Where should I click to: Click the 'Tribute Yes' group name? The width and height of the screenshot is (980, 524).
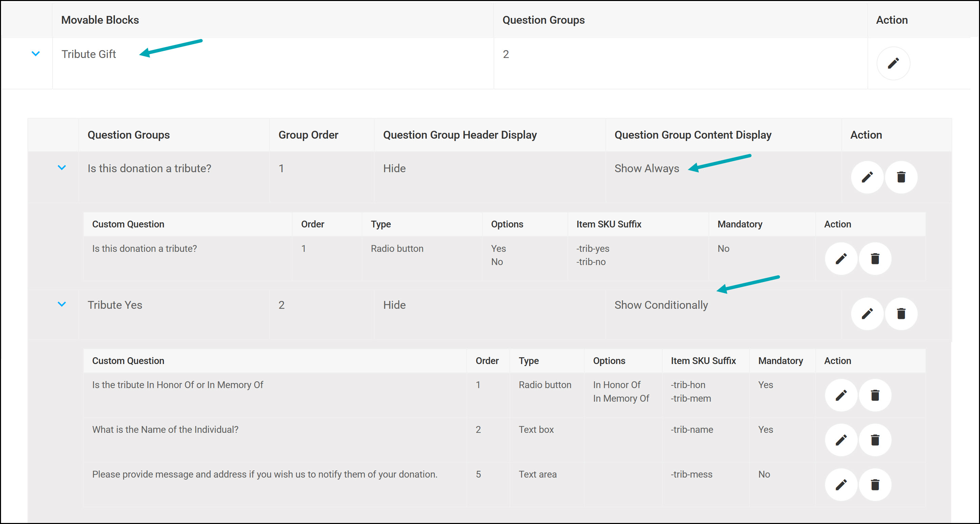tap(115, 305)
